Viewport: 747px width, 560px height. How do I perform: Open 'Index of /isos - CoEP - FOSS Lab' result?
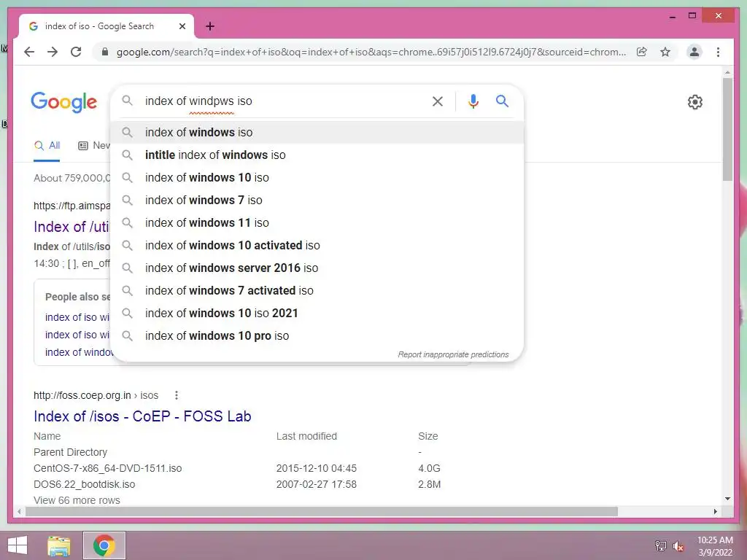point(142,416)
